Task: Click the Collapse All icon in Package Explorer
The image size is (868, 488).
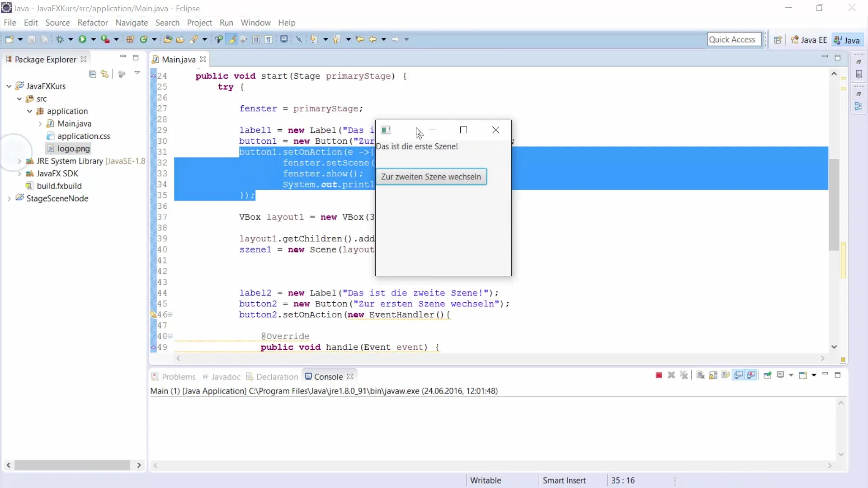Action: click(x=93, y=74)
